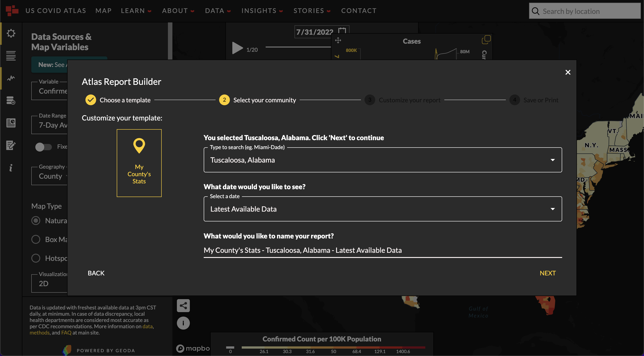
Task: Open the line chart sidebar icon
Action: (x=11, y=78)
